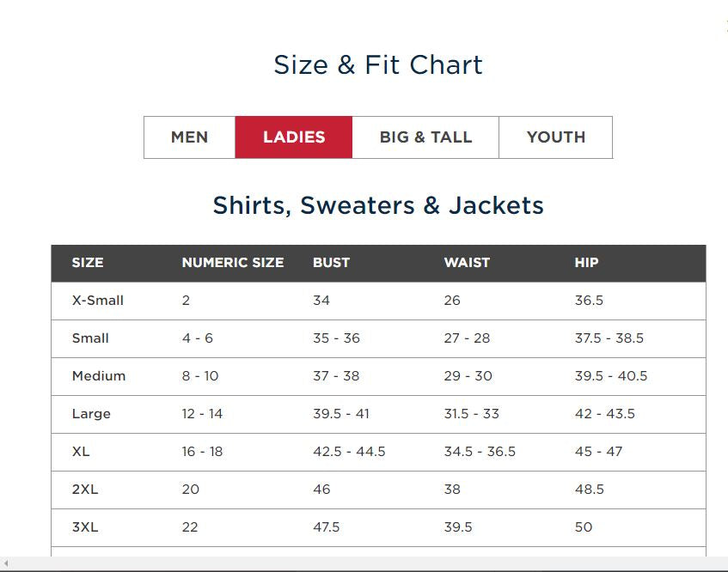
Task: Click the Small waist value 27 - 28
Action: tap(467, 338)
